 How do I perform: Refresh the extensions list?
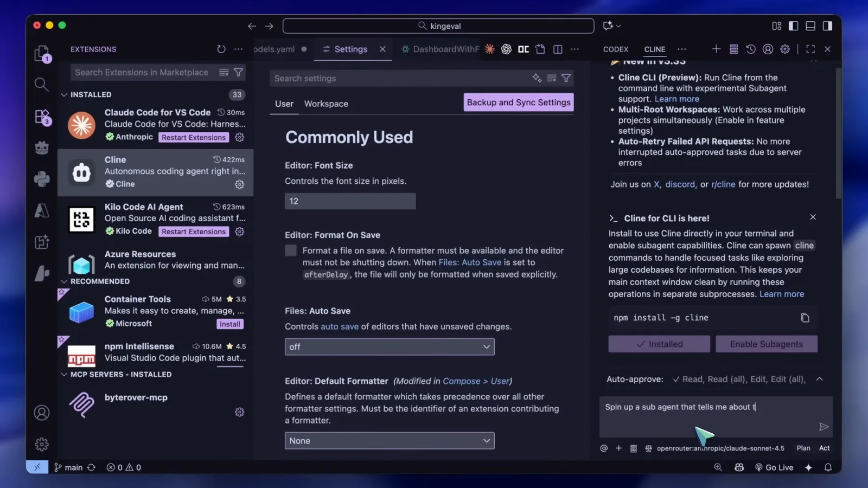tap(221, 49)
